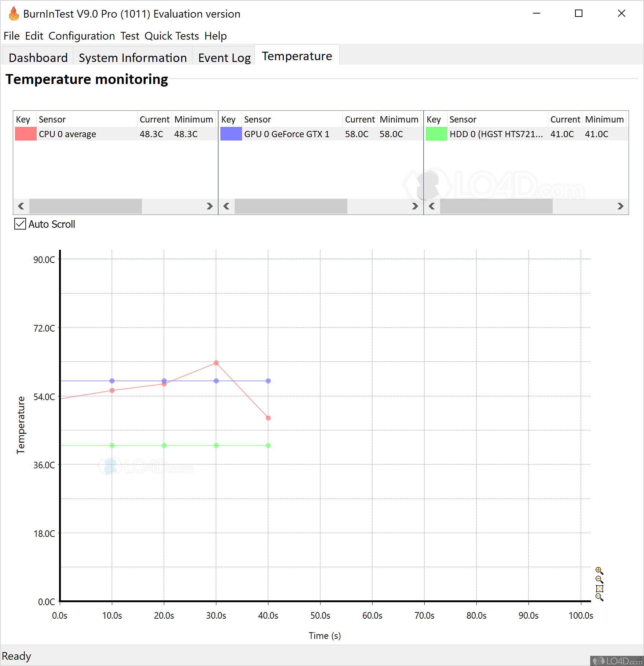Image resolution: width=644 pixels, height=666 pixels.
Task: Click the red CPU color key swatch
Action: tap(25, 134)
